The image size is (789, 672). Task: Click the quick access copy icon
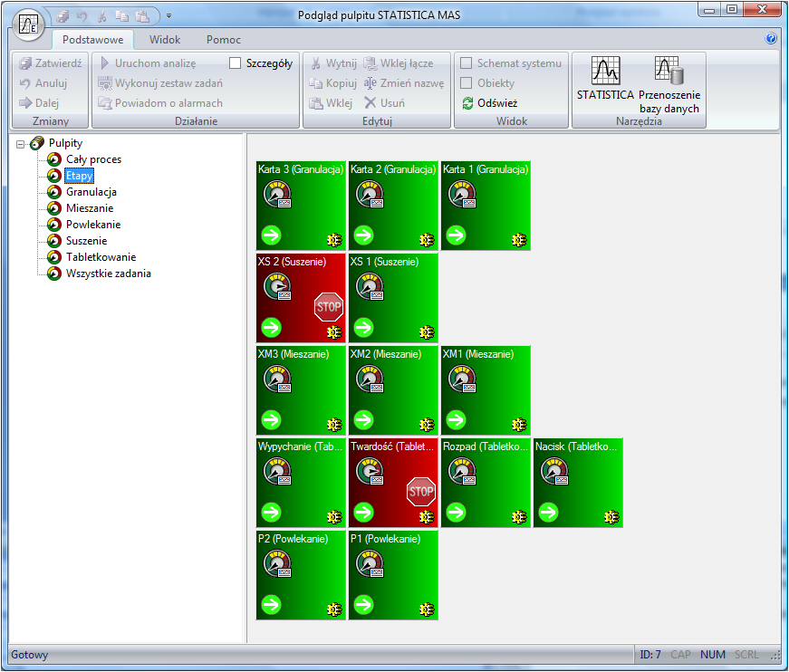pos(122,16)
